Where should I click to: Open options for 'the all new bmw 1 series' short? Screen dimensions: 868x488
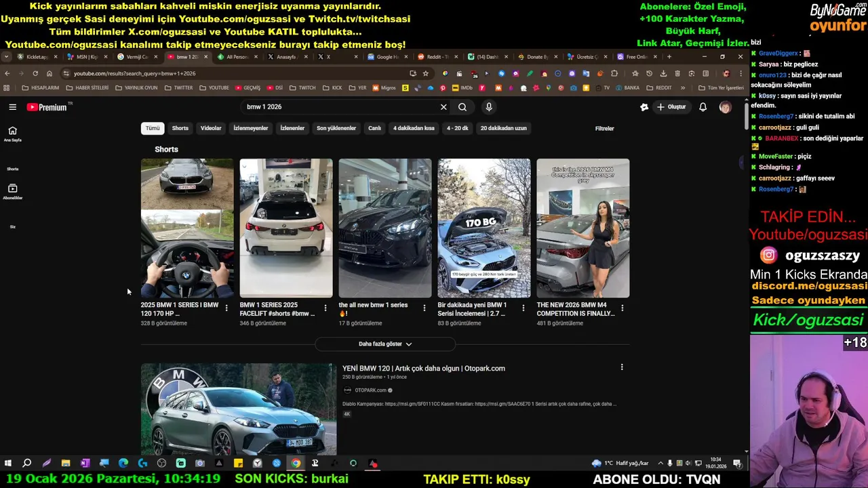click(x=425, y=308)
